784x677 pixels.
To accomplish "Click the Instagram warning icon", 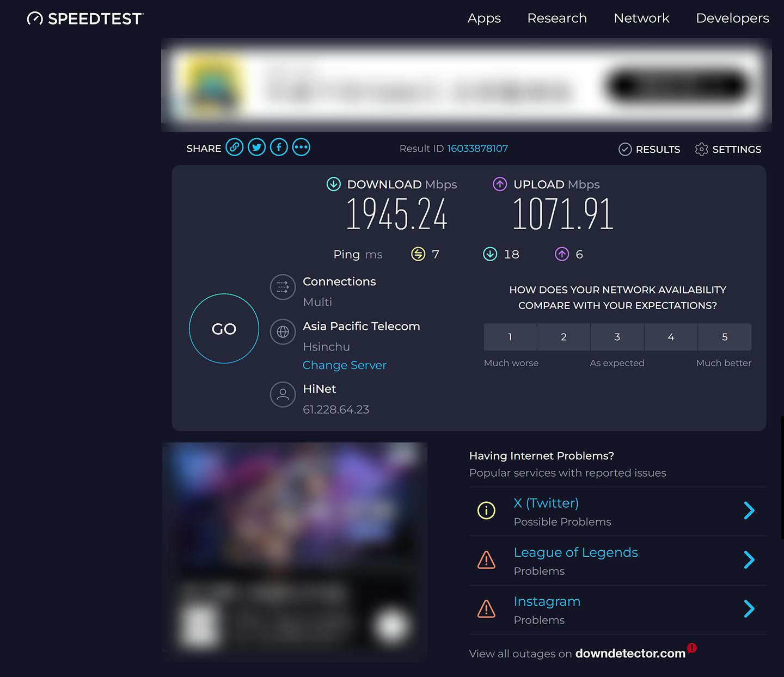I will click(x=486, y=608).
